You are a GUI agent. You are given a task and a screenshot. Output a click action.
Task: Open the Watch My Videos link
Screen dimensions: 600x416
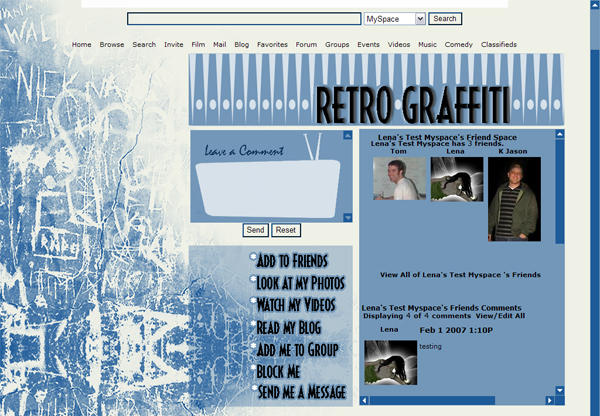point(296,305)
